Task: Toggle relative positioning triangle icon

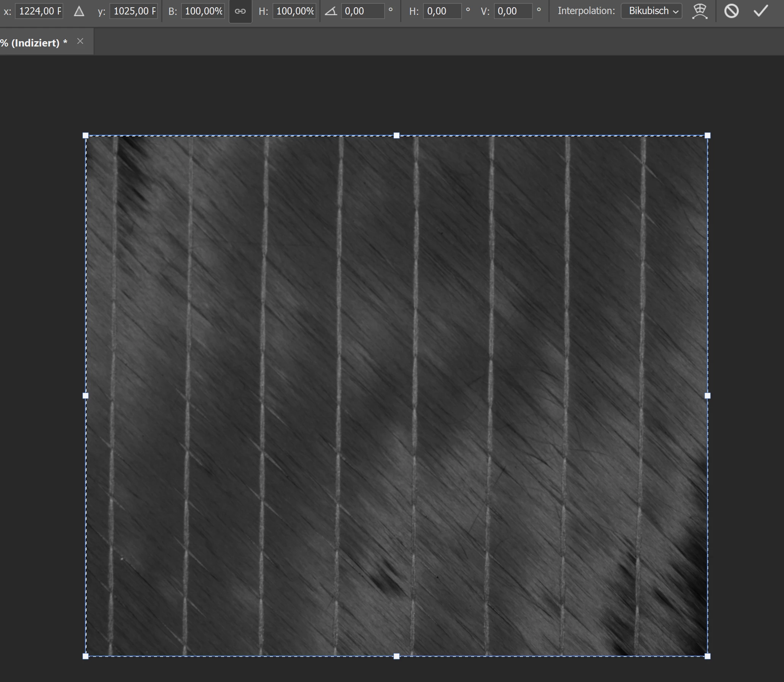Action: [79, 11]
